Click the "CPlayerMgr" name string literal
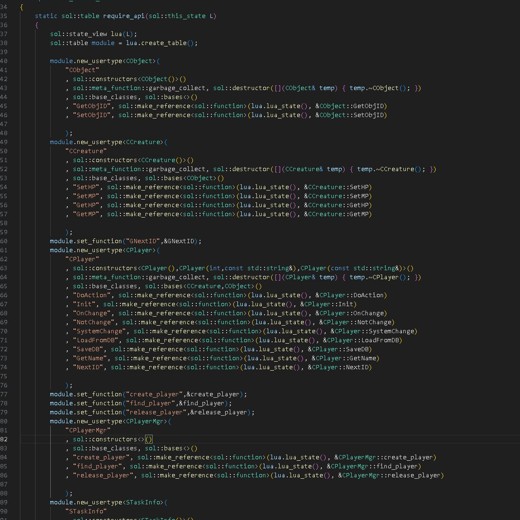The height and width of the screenshot is (520, 520). tap(88, 430)
